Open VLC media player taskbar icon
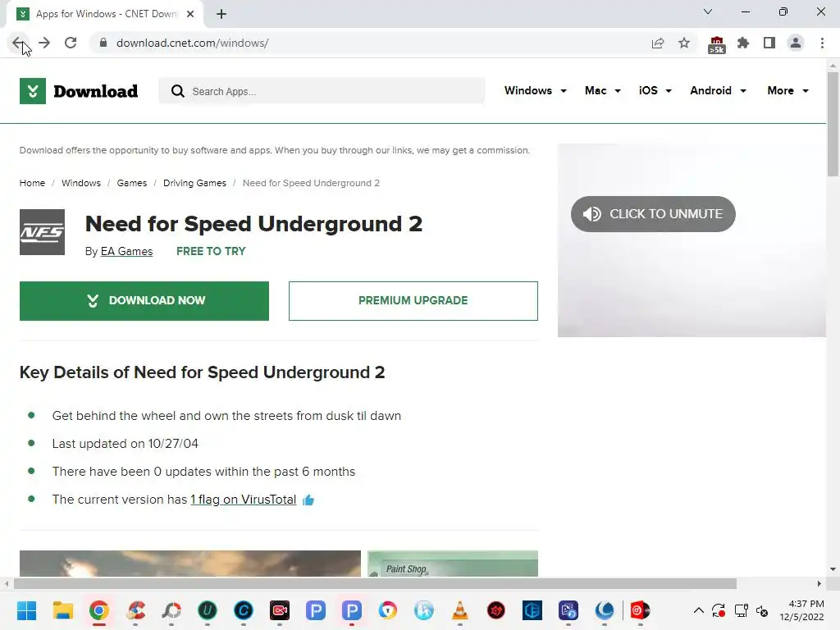Image resolution: width=840 pixels, height=630 pixels. point(460,610)
